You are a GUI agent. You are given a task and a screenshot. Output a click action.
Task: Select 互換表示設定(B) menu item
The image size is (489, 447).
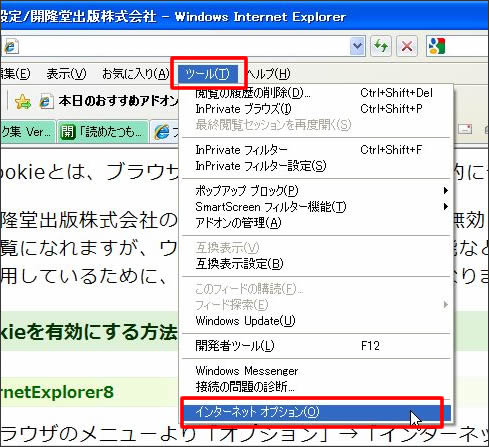[316, 264]
